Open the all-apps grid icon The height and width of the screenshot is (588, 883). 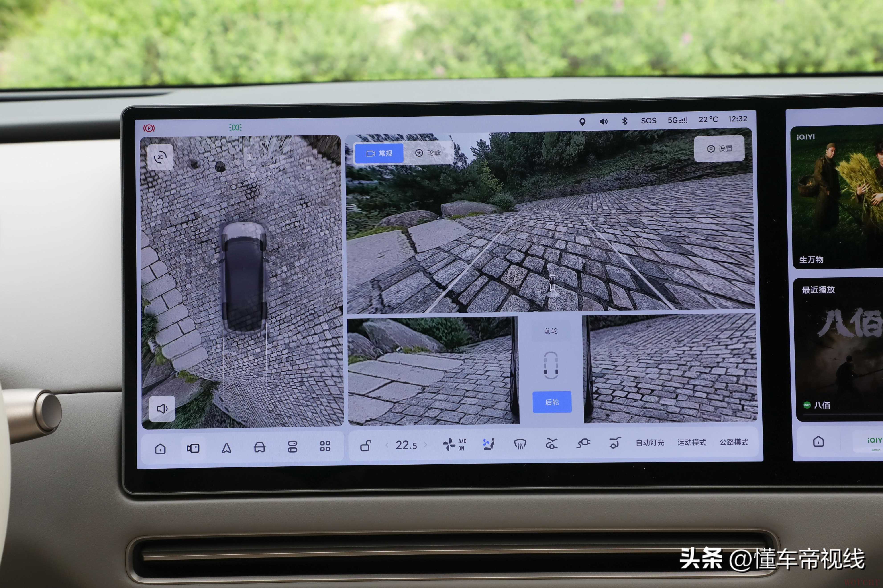click(325, 446)
